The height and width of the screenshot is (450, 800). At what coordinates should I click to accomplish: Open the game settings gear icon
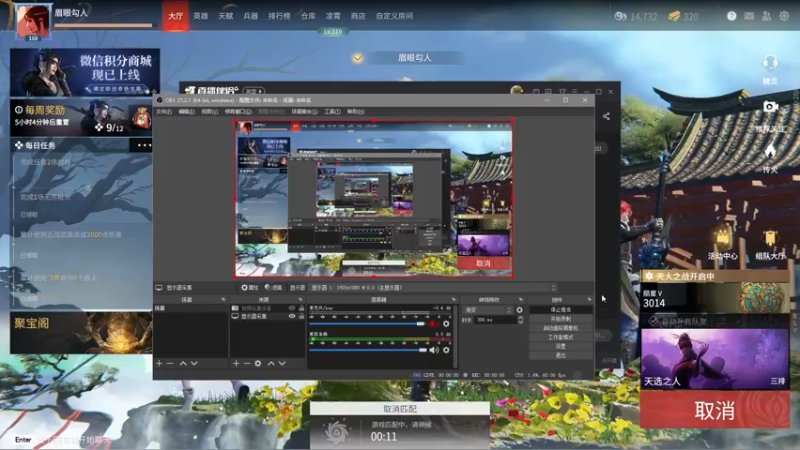tap(784, 16)
